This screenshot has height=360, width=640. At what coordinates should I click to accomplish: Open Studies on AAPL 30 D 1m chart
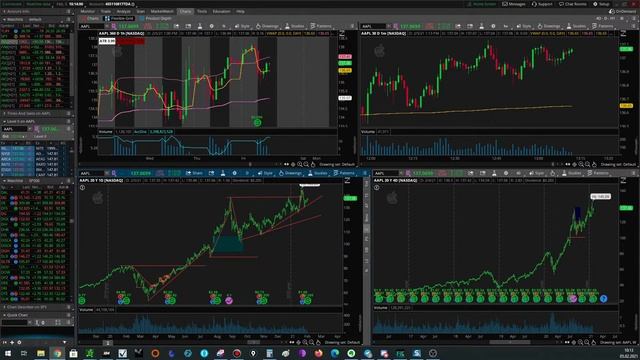[576, 26]
